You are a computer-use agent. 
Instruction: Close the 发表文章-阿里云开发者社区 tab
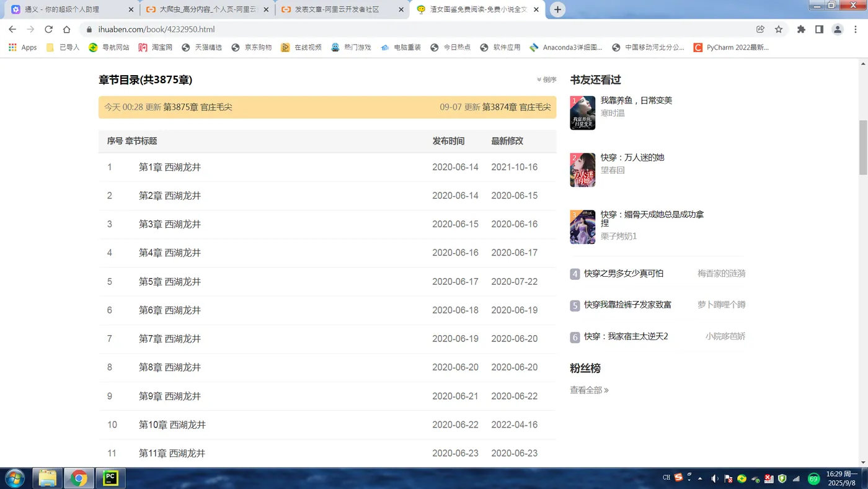click(x=401, y=9)
